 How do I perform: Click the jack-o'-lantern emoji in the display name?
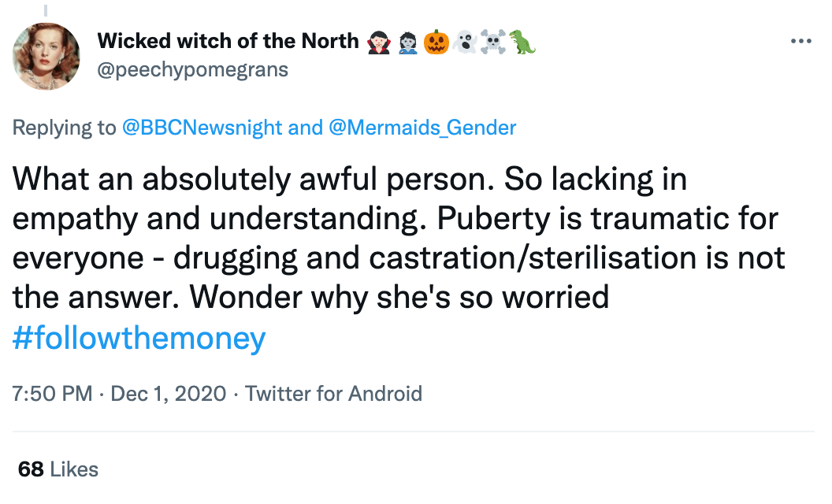[436, 41]
